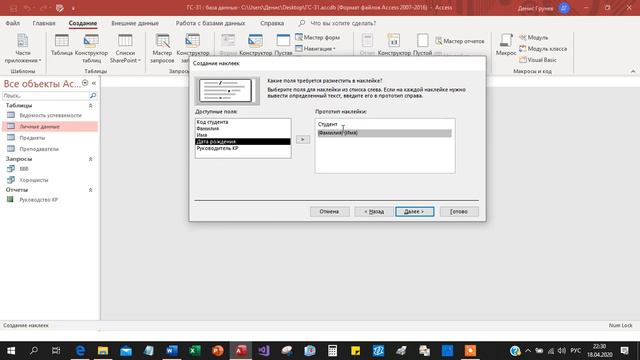The height and width of the screenshot is (360, 640).
Task: Open the Списки SharePoint dropdown
Action: [125, 49]
